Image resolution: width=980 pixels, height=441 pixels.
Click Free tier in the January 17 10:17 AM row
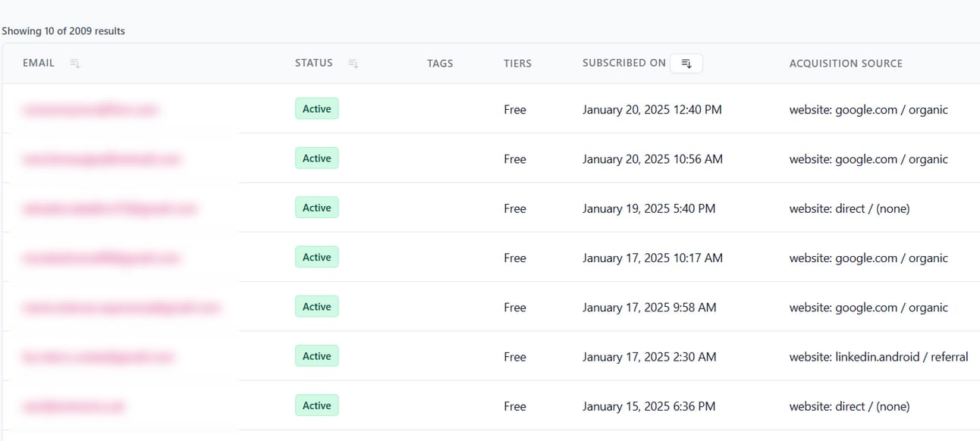tap(514, 258)
